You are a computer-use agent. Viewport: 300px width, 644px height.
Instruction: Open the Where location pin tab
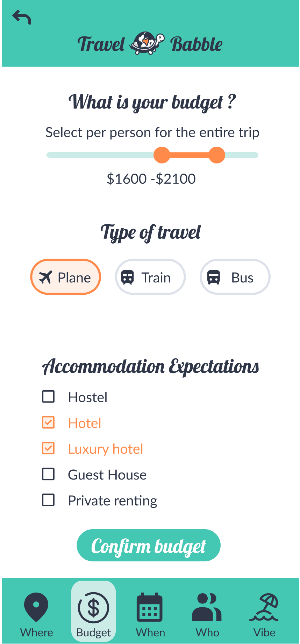(x=36, y=607)
